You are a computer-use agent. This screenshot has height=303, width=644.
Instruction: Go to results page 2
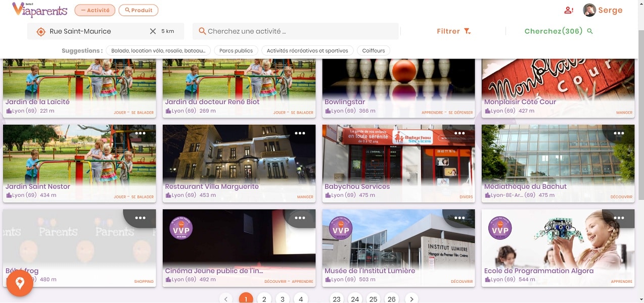[x=264, y=299]
